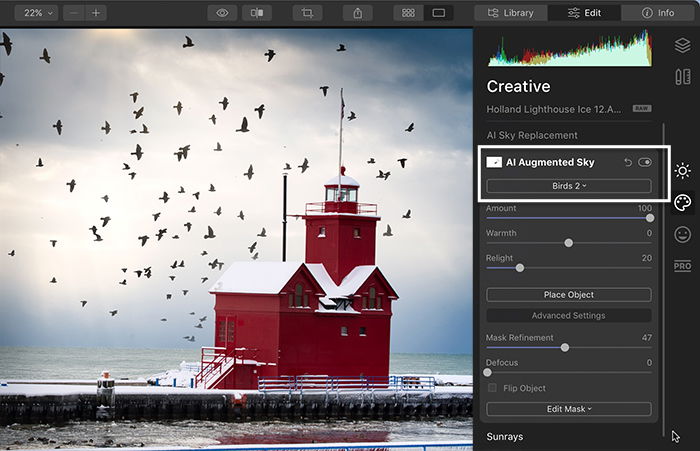Reset AI Augmented Sky with undo arrow
Screen dimensions: 700x451
(628, 162)
